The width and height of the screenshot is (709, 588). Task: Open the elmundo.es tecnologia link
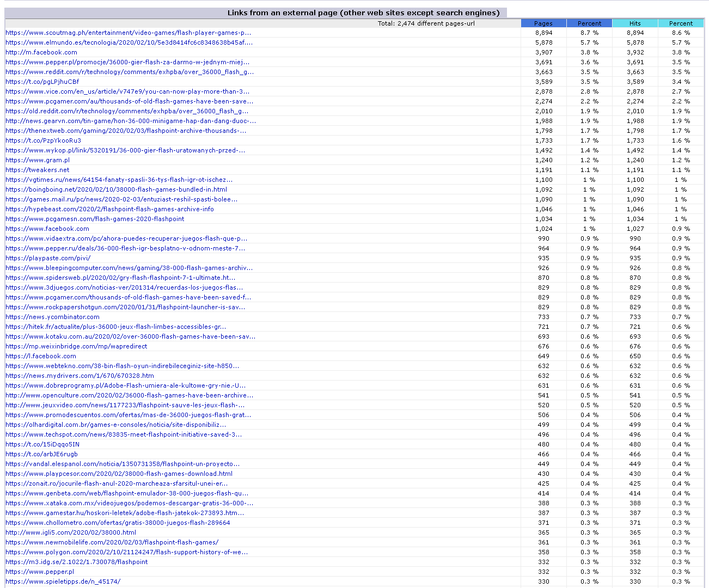pos(129,42)
